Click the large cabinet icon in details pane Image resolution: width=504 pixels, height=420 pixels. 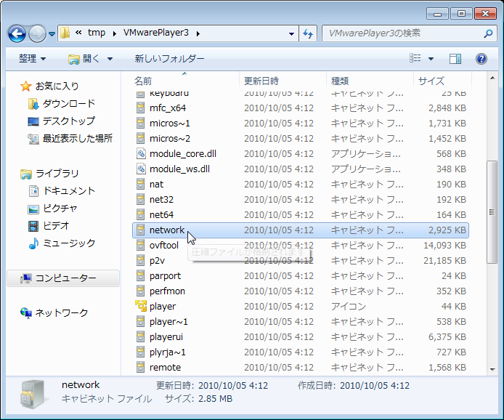[x=33, y=395]
